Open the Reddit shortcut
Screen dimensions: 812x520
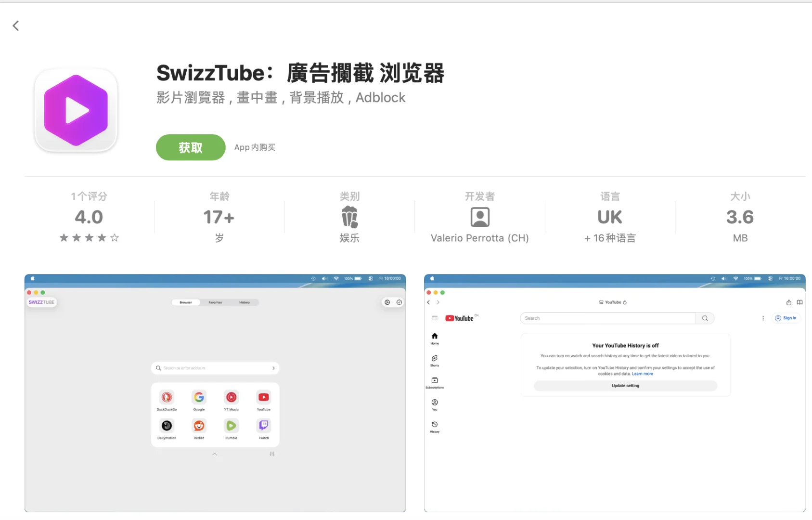199,426
